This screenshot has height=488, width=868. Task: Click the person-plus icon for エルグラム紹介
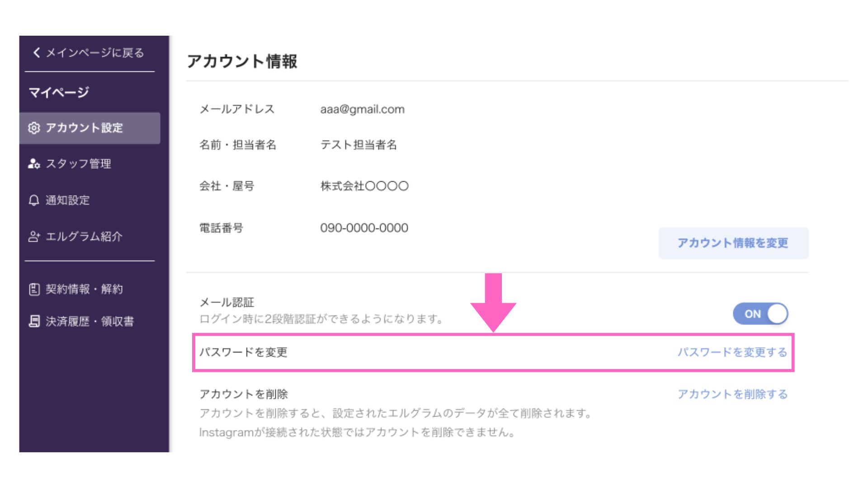click(x=34, y=236)
